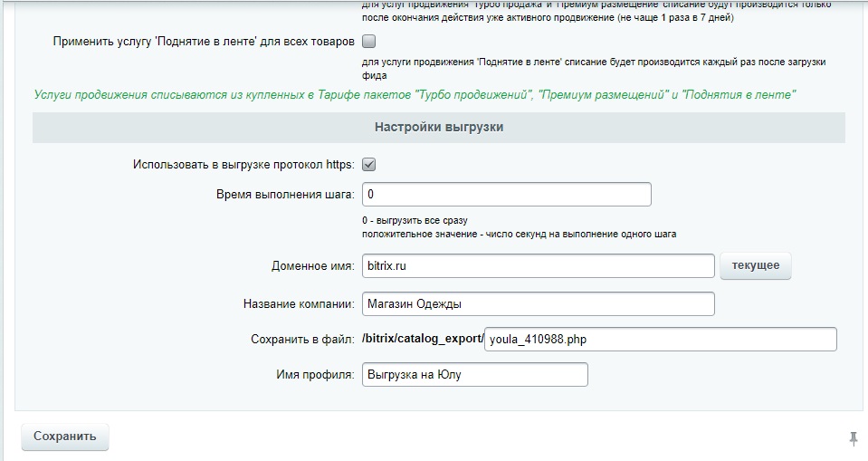Viewport: 868px width, 461px height.
Task: Click the 'Имя профиля' input box
Action: [x=474, y=375]
